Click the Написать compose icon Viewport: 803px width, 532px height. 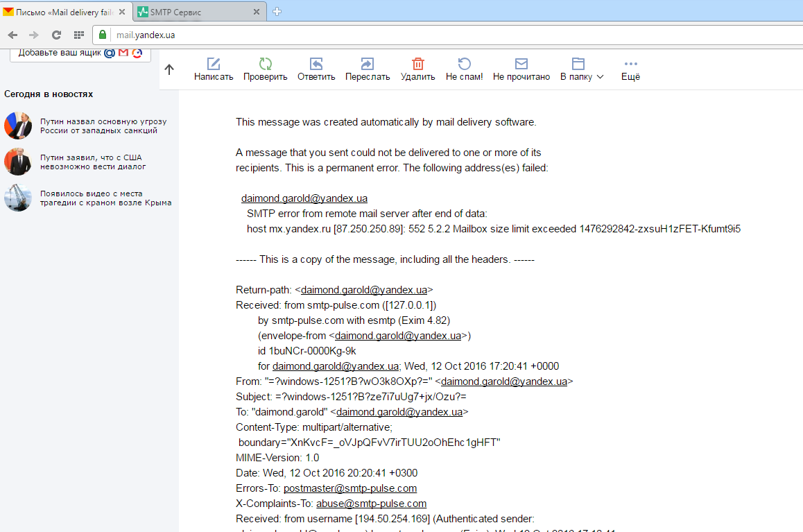tap(214, 64)
